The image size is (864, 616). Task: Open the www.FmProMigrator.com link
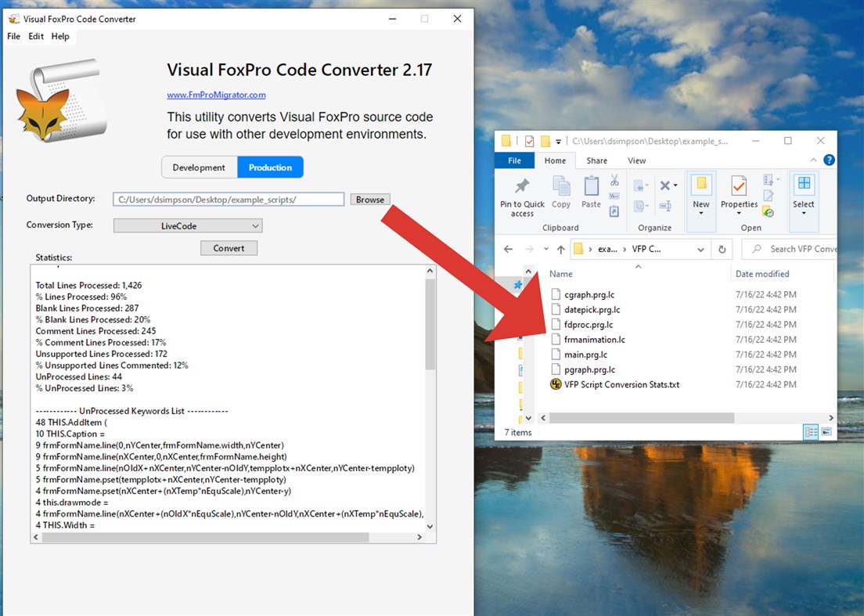pyautogui.click(x=216, y=95)
